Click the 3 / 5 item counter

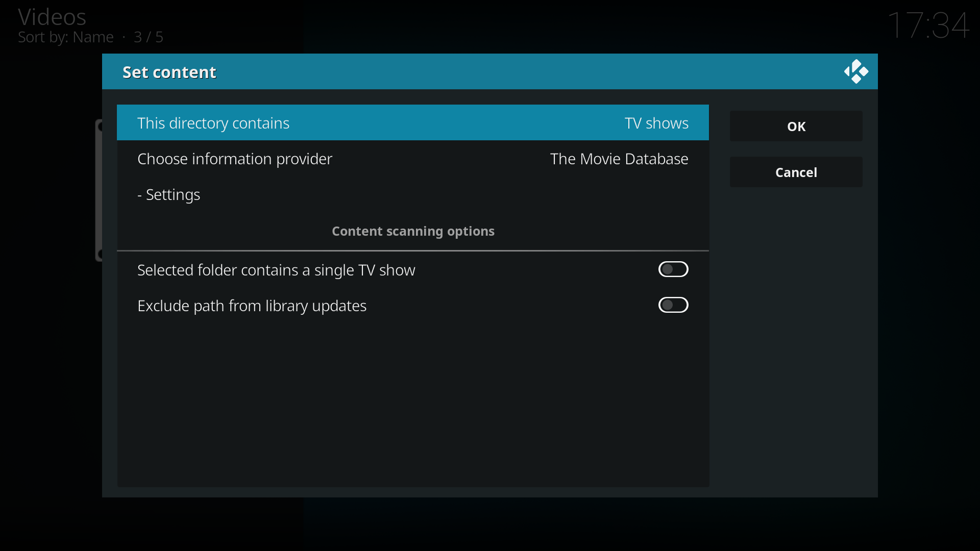148,37
